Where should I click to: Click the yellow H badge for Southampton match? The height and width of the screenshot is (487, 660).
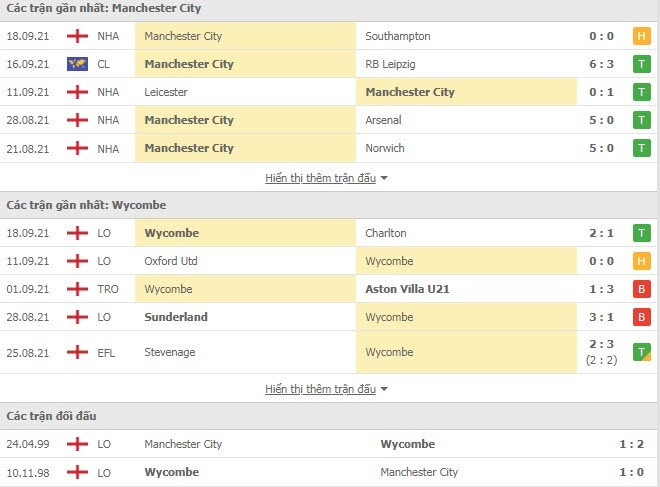641,36
